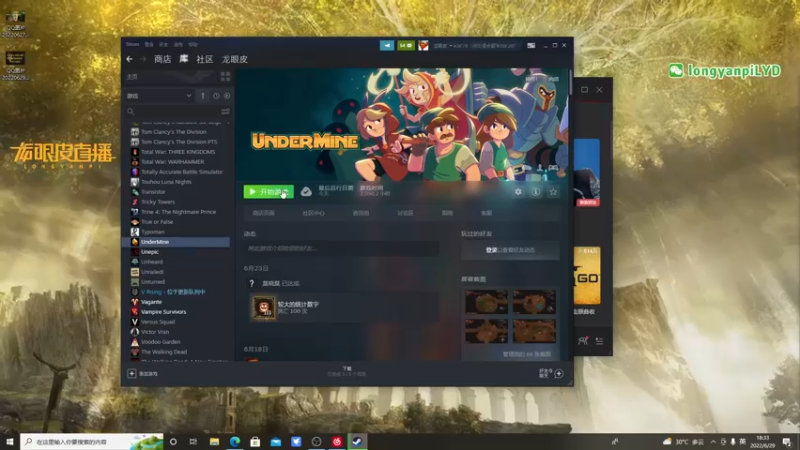800x450 pixels.
Task: Toggle the favorite star icon
Action: [x=553, y=192]
